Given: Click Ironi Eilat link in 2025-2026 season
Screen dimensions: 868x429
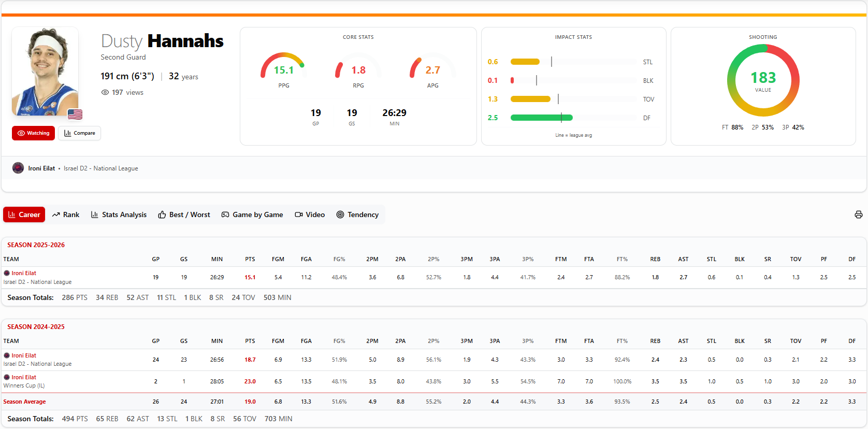Looking at the screenshot, I should click(24, 273).
